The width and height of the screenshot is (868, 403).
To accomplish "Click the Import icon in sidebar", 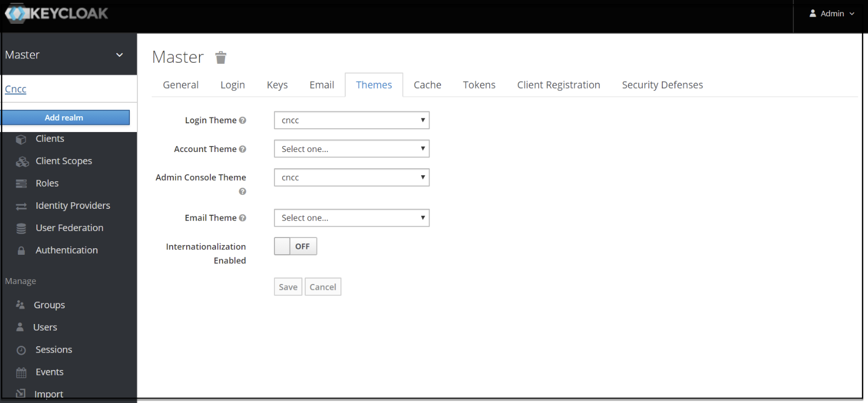I will pos(21,393).
